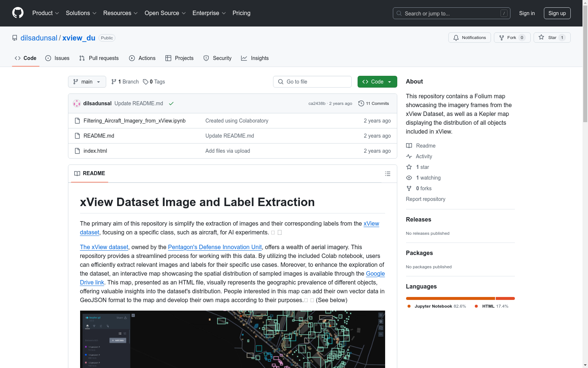Image resolution: width=588 pixels, height=368 pixels.
Task: Click the Activity pulse link
Action: pos(423,156)
